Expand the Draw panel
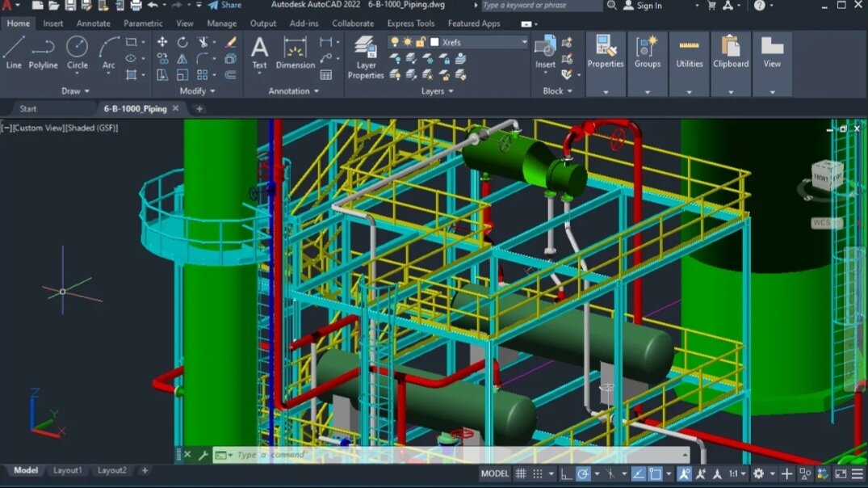 click(75, 90)
